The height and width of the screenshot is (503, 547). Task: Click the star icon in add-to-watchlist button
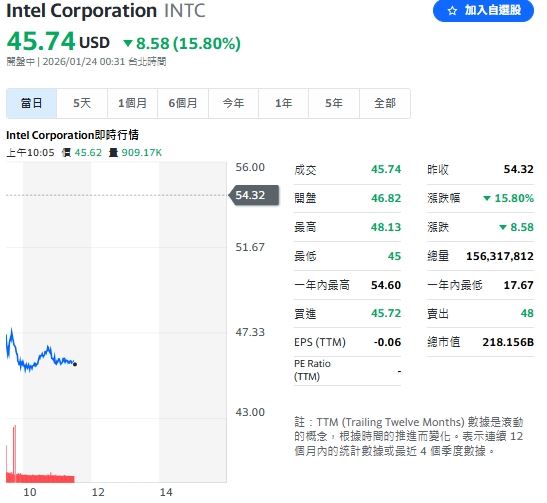452,11
